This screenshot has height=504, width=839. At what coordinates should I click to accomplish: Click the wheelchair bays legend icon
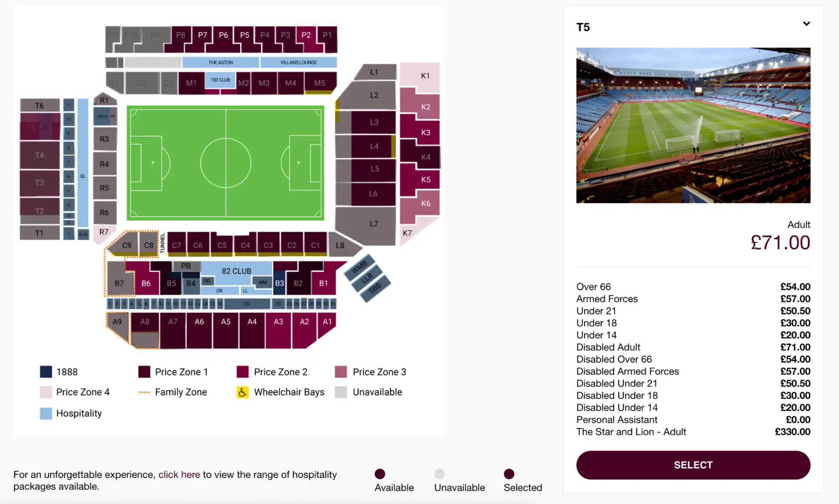tap(242, 392)
